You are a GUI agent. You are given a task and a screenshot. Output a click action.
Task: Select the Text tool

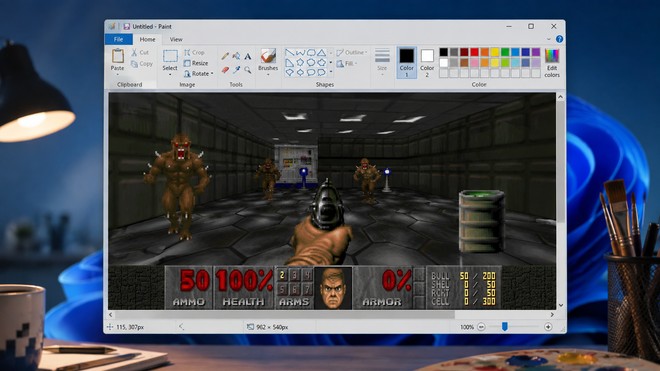click(x=248, y=56)
